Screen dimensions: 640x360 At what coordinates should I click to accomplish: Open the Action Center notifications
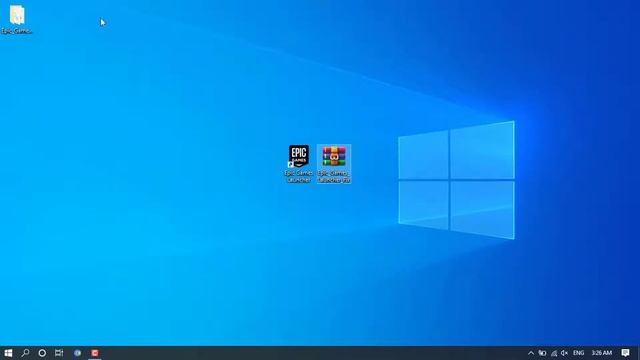click(x=625, y=353)
